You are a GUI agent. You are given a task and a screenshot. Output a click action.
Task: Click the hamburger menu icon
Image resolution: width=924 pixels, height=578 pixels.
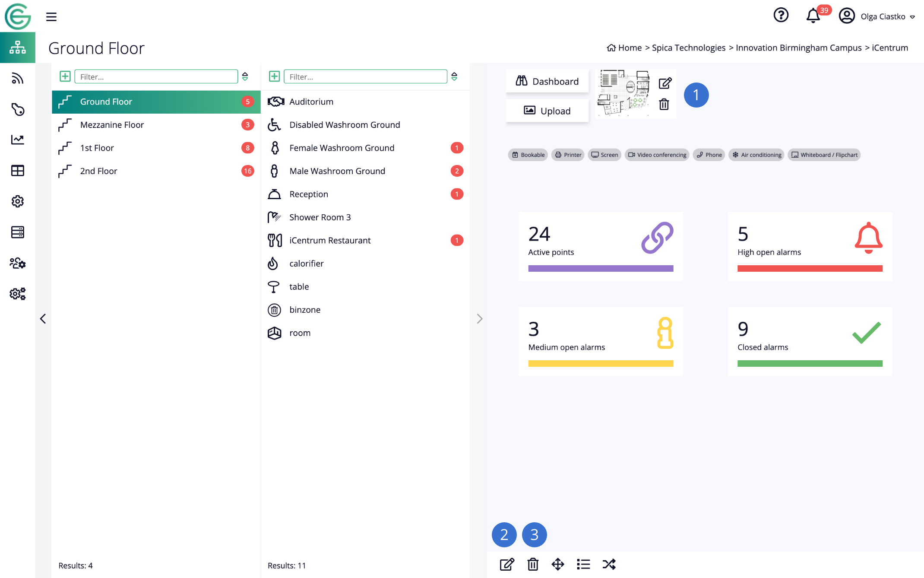[51, 17]
